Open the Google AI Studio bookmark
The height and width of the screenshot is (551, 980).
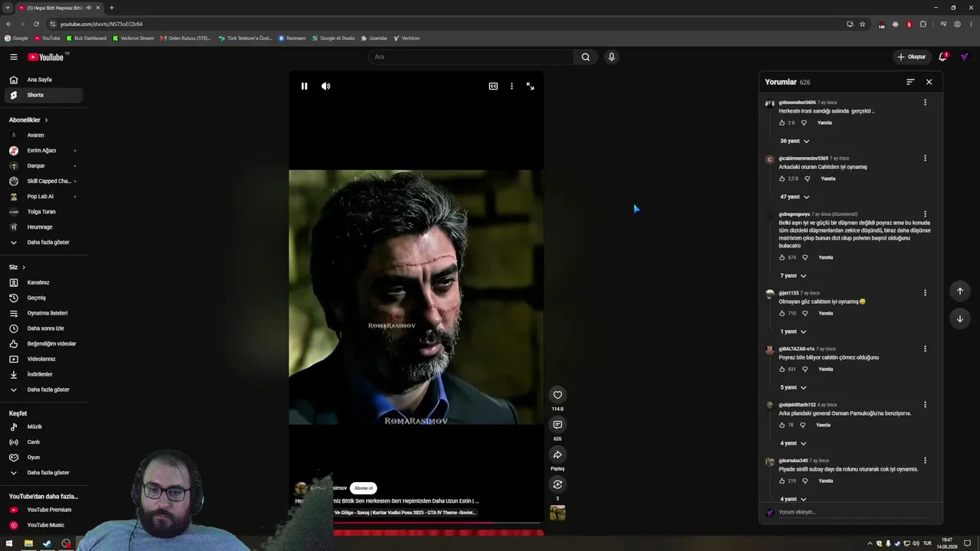coord(334,38)
